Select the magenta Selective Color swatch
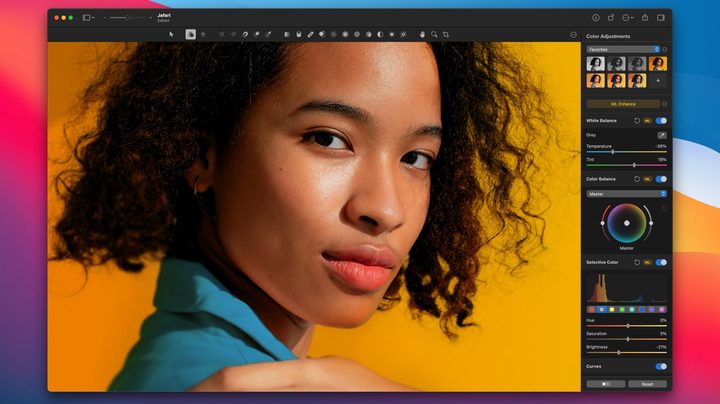Screen dimensions: 720x404 (662, 309)
